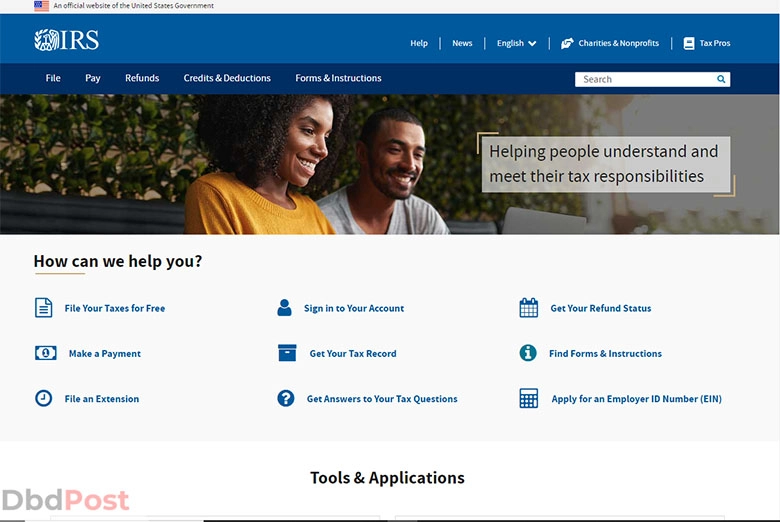Click the archive box icon for Tax Record
This screenshot has height=522, width=780.
click(287, 353)
